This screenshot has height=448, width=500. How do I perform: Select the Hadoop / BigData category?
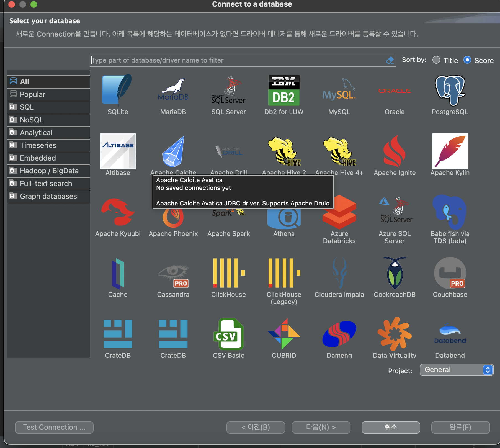48,171
